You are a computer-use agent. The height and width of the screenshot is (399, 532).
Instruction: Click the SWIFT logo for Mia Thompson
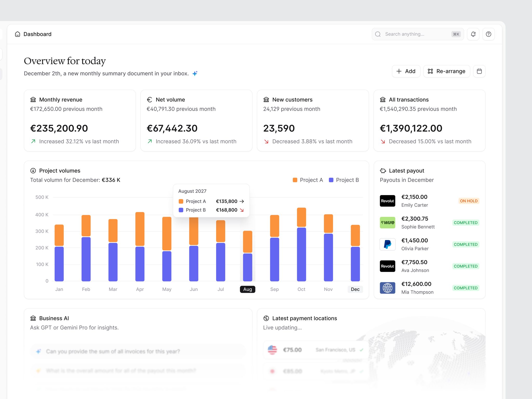click(387, 288)
